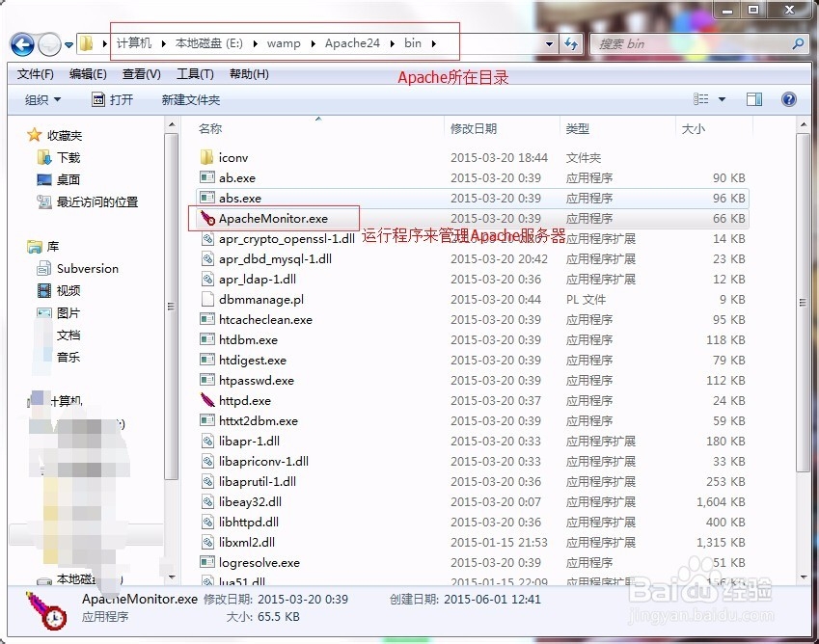Select htcacheclean.exe file icon
Image resolution: width=819 pixels, height=644 pixels.
(207, 319)
